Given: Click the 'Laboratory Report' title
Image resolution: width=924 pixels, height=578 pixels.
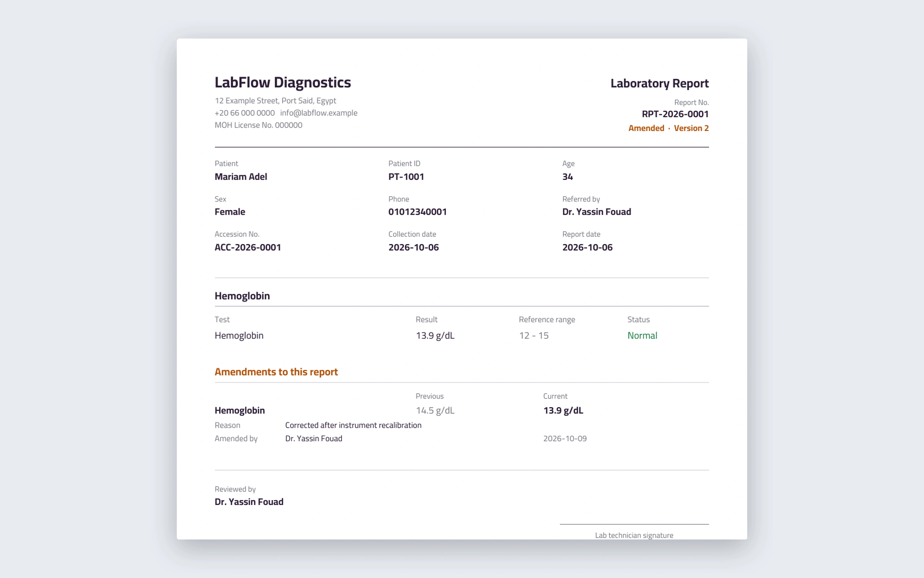Looking at the screenshot, I should click(659, 83).
